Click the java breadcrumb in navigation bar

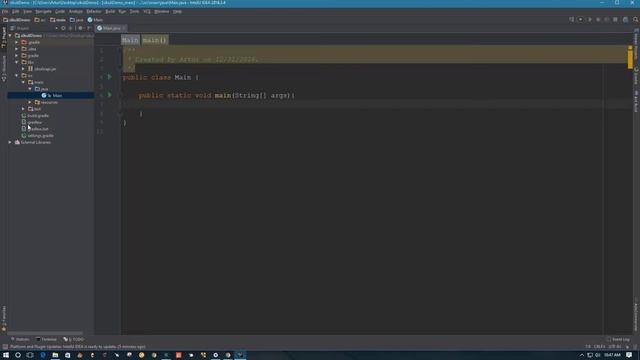(76, 20)
